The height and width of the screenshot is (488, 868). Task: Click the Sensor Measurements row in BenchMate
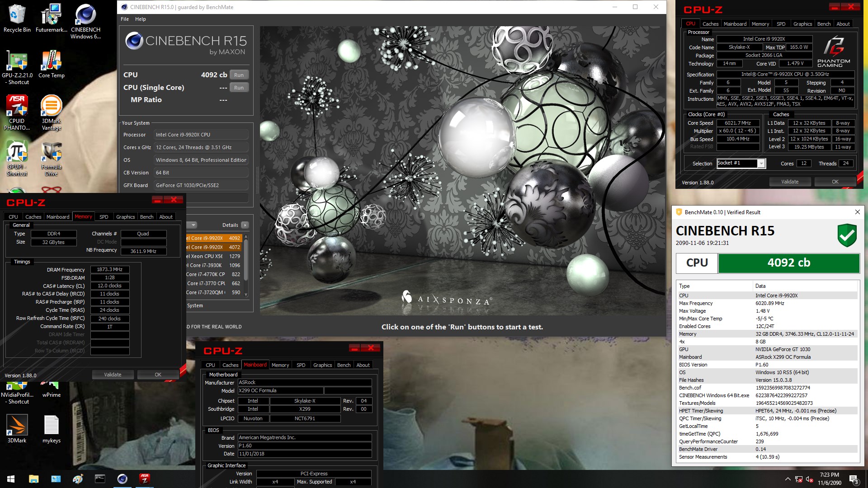coord(767,457)
